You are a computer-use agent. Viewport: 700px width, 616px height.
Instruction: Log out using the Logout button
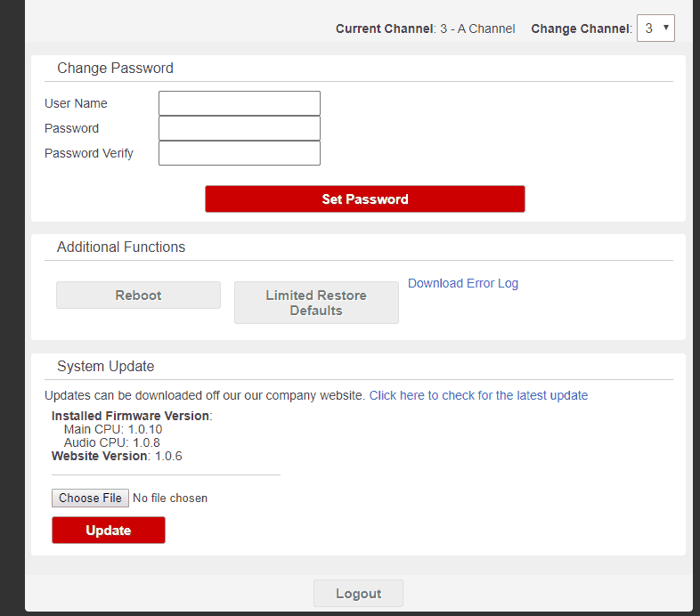358,594
